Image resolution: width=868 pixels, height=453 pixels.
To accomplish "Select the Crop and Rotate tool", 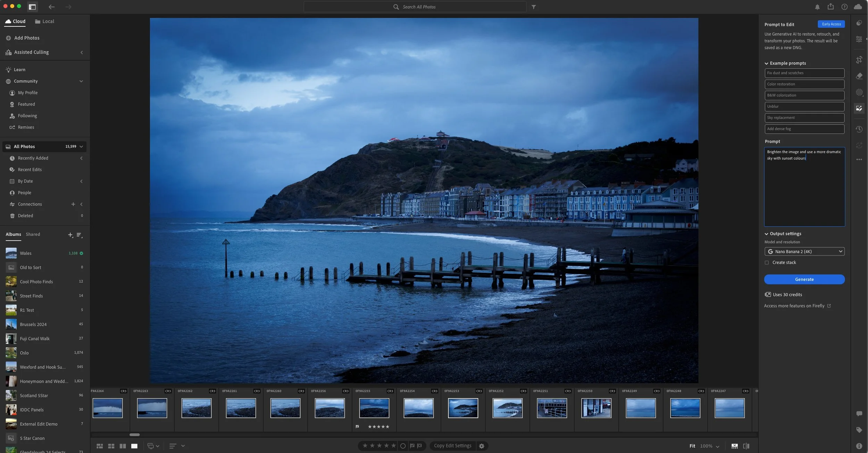I will [x=859, y=60].
